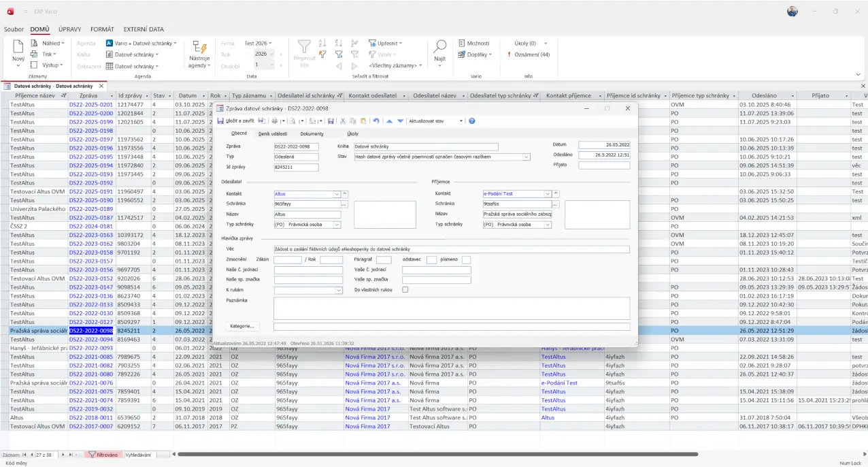
Task: Click the Nový new record icon
Action: 18,48
